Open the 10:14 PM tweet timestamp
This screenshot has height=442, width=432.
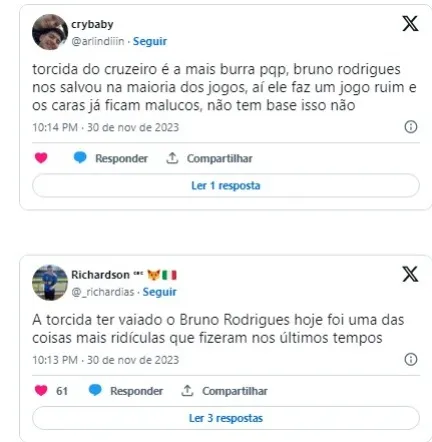pos(106,127)
